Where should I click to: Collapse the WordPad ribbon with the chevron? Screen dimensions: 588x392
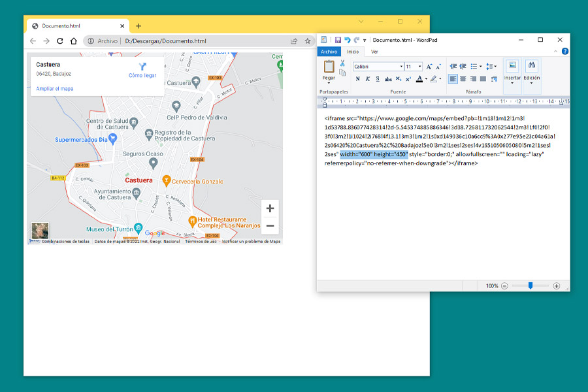pyautogui.click(x=555, y=52)
